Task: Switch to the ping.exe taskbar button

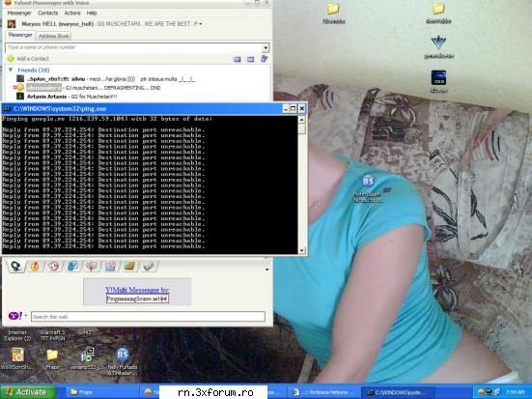Action: (398, 392)
